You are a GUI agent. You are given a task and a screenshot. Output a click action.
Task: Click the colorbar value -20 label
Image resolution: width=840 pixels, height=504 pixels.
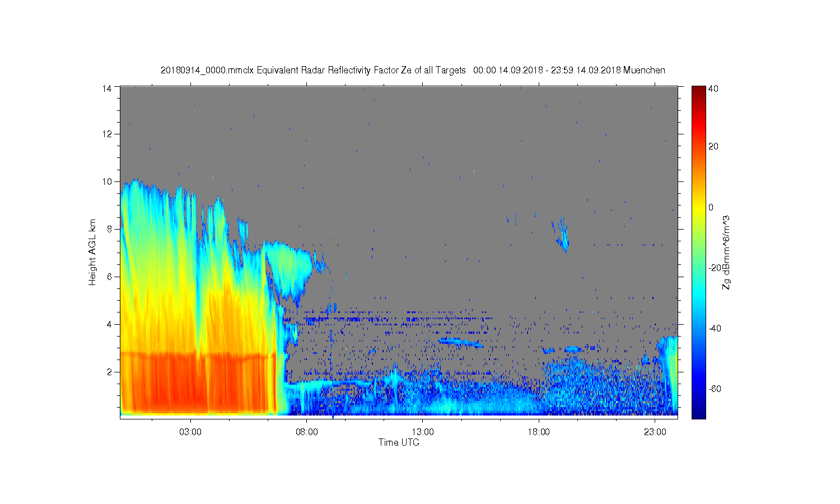(x=715, y=268)
